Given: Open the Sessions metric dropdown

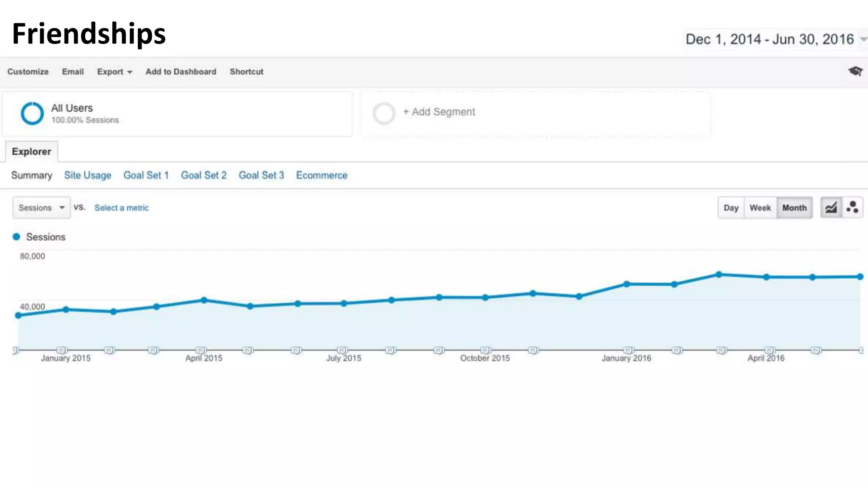Looking at the screenshot, I should (41, 208).
